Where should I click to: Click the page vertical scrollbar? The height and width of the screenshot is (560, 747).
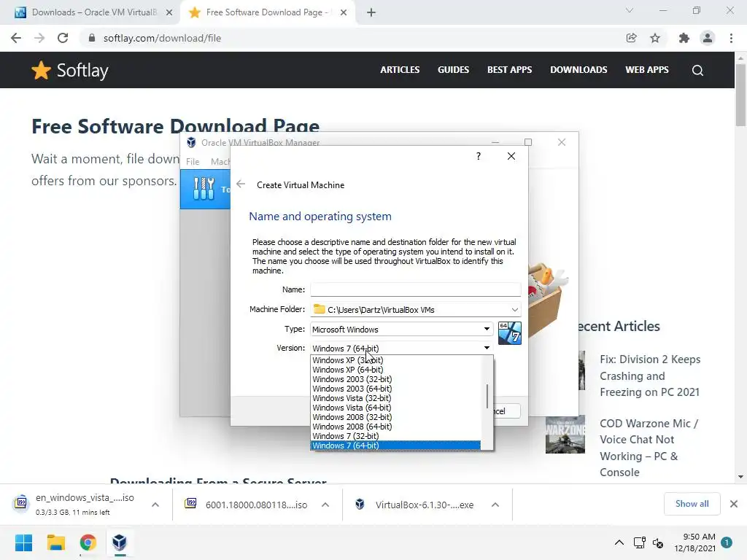(740, 96)
